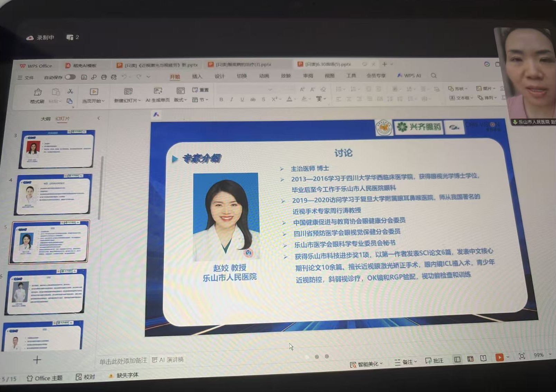Viewport: 556px width, 392px height.
Task: Click the Reading view book icon
Action: (x=483, y=358)
